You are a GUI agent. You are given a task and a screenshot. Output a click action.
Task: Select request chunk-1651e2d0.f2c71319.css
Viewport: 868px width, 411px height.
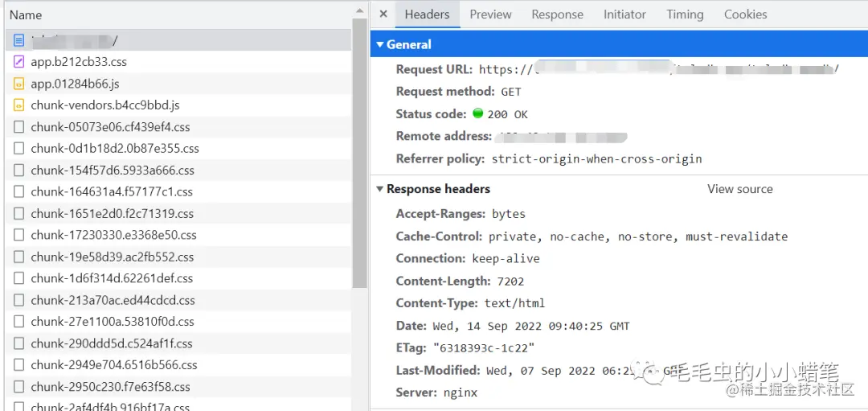tap(178, 213)
